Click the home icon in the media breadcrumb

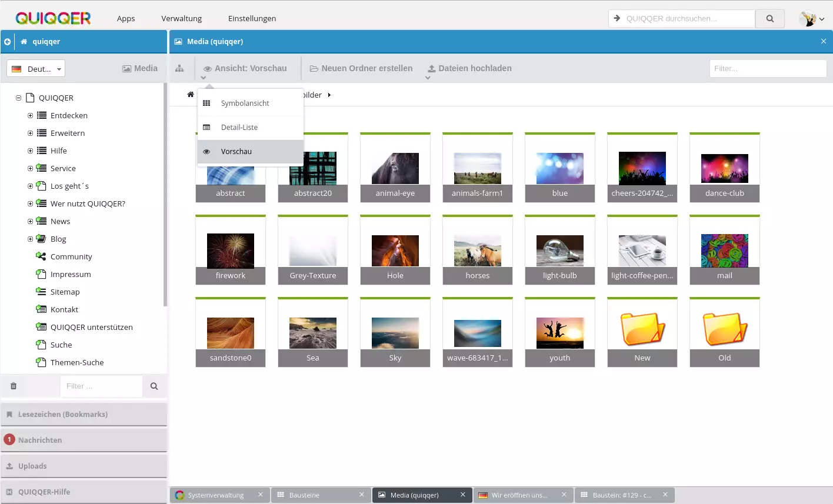click(191, 95)
